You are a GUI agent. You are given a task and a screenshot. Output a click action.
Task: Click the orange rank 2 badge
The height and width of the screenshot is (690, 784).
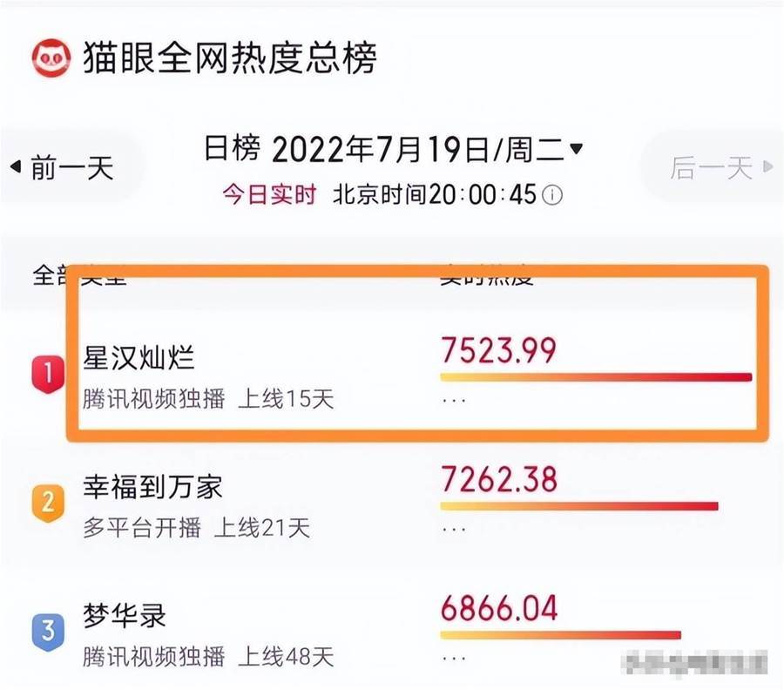48,503
